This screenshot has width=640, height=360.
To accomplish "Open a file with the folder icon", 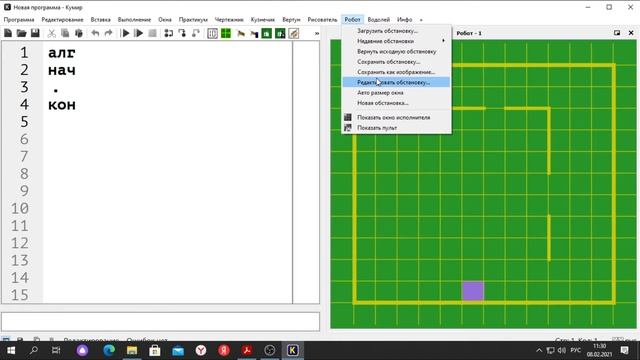I will coord(21,33).
